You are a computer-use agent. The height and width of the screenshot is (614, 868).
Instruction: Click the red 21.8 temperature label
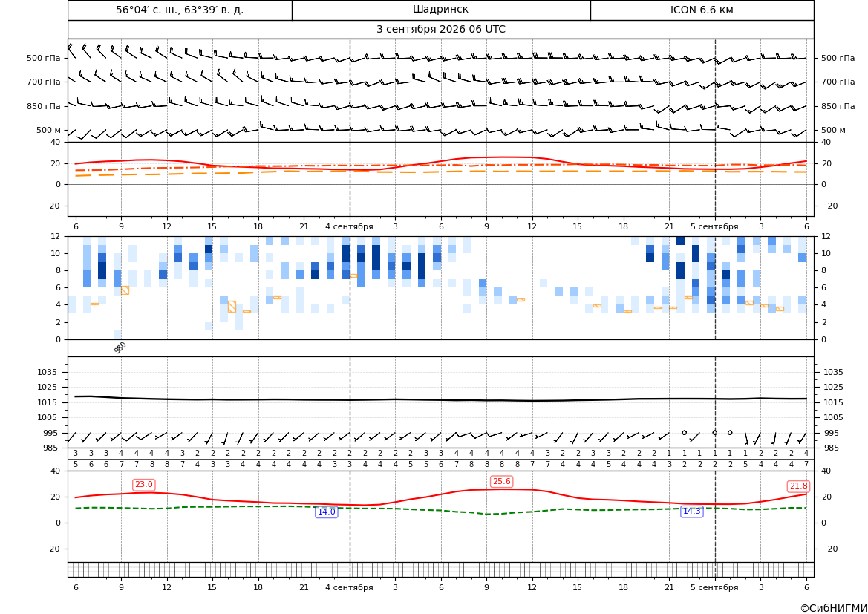pos(798,486)
